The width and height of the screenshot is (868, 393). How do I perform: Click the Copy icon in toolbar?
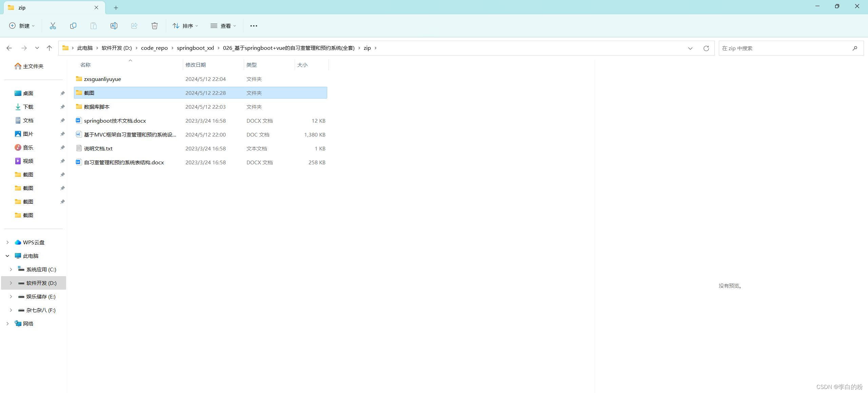[x=73, y=26]
